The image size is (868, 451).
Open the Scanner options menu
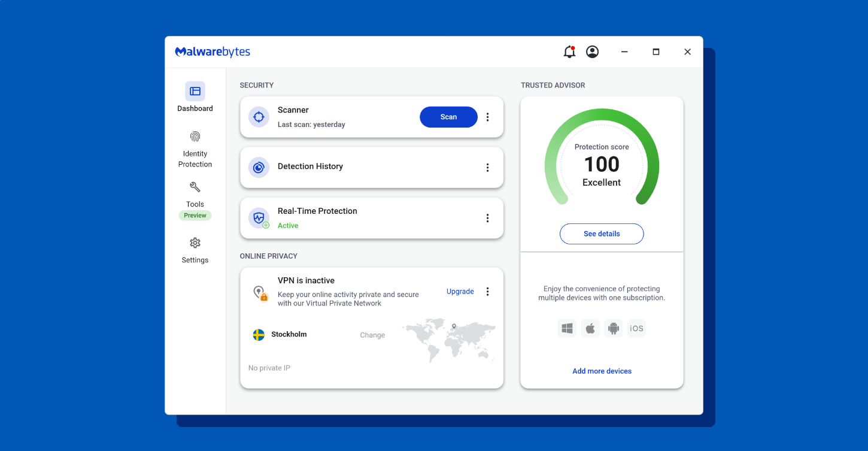[x=487, y=117]
